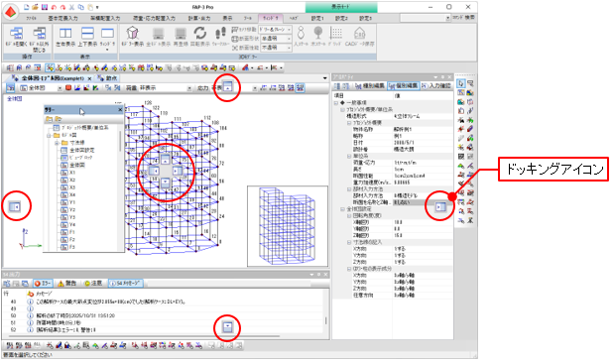Switch to 個別編集 in the property panel
This screenshot has height=364, width=614.
(x=404, y=85)
